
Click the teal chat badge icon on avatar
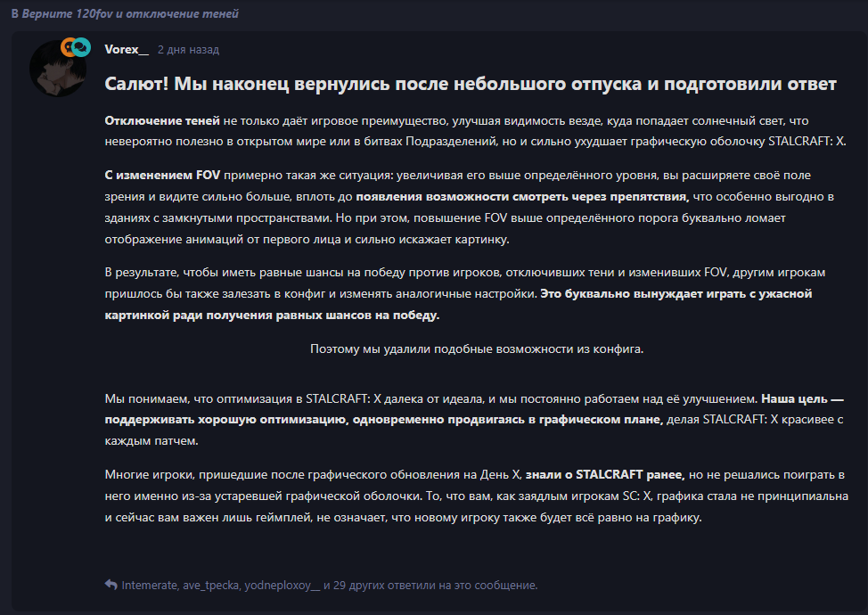tap(81, 47)
